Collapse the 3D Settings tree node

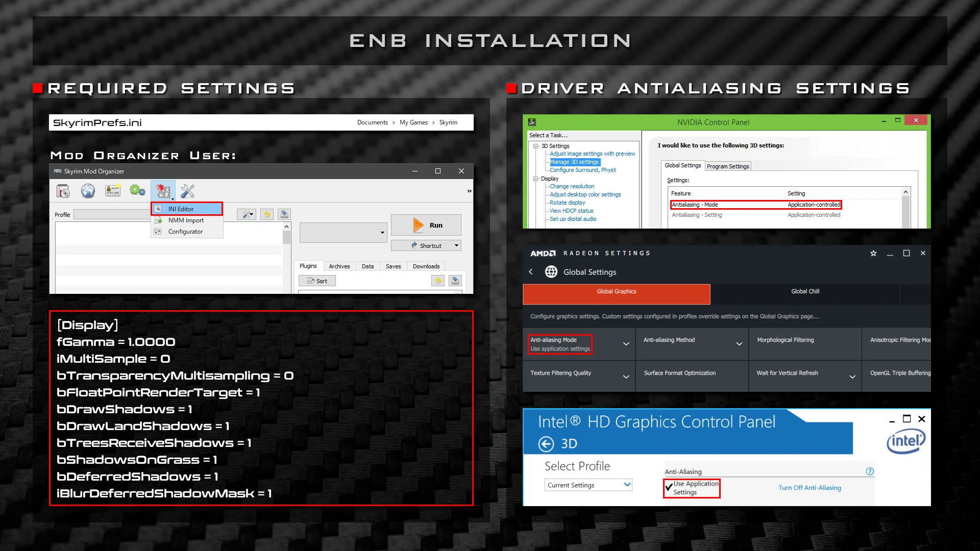535,146
